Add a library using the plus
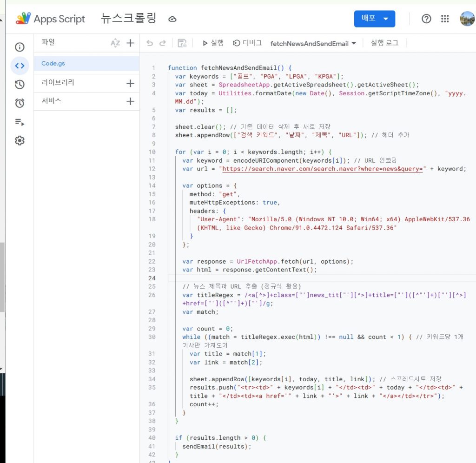The width and height of the screenshot is (476, 463). [130, 83]
